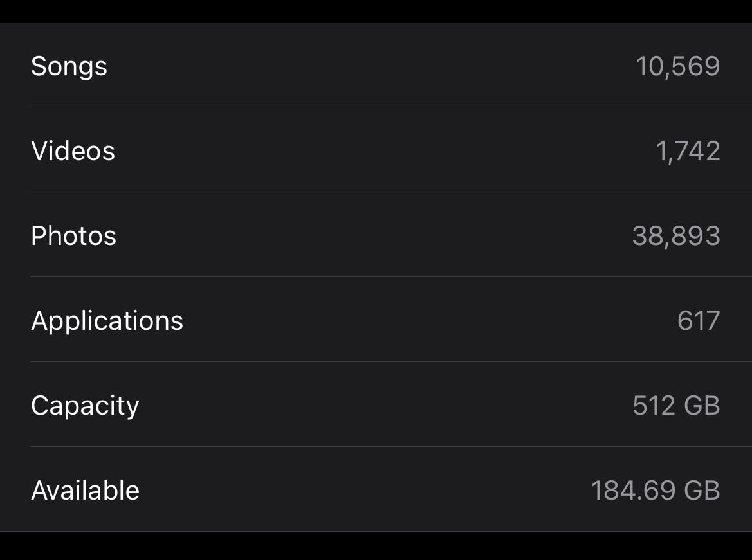Click the 1,742 videos count
Viewport: 752px width, 560px height.
coord(688,151)
